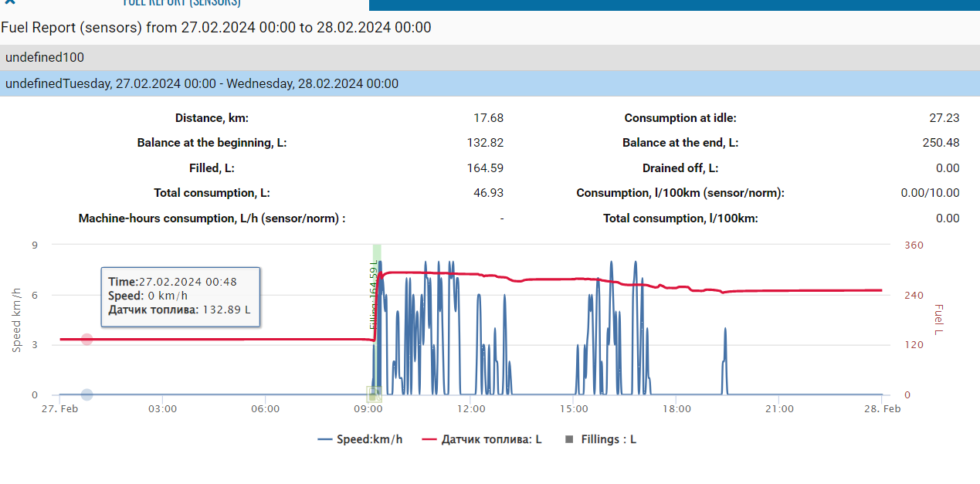Image resolution: width=980 pixels, height=484 pixels.
Task: Select the Fuel Report (Sensors) tab
Action: (x=182, y=3)
